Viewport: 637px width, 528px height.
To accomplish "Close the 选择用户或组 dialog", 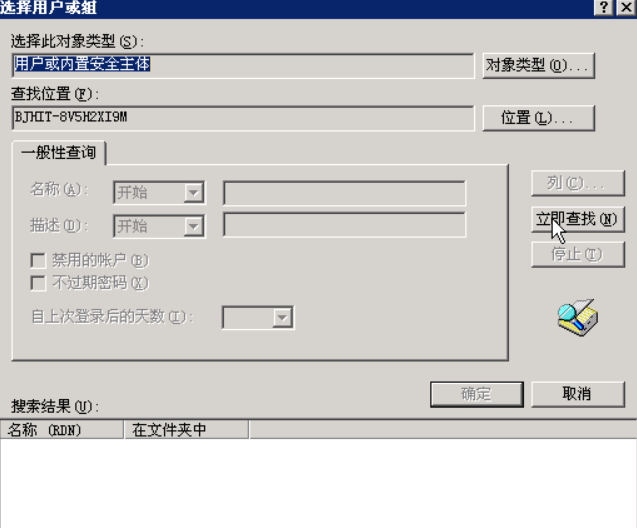I will tap(626, 7).
